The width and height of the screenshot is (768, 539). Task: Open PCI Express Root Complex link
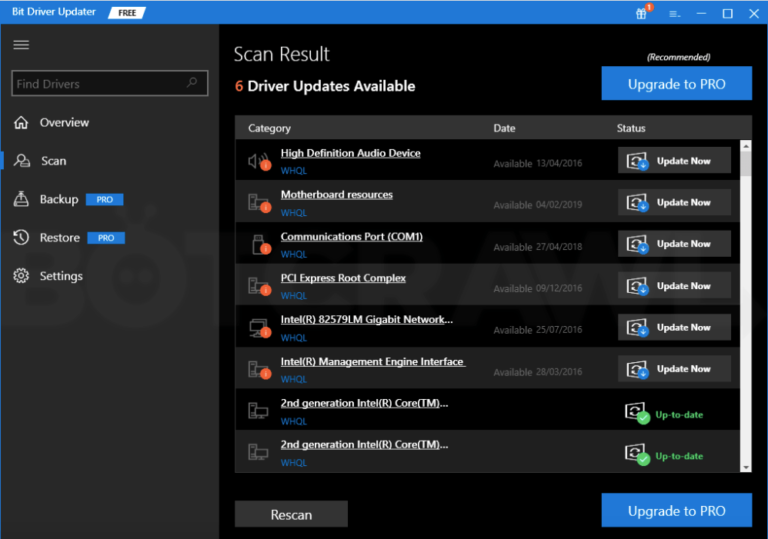point(343,278)
